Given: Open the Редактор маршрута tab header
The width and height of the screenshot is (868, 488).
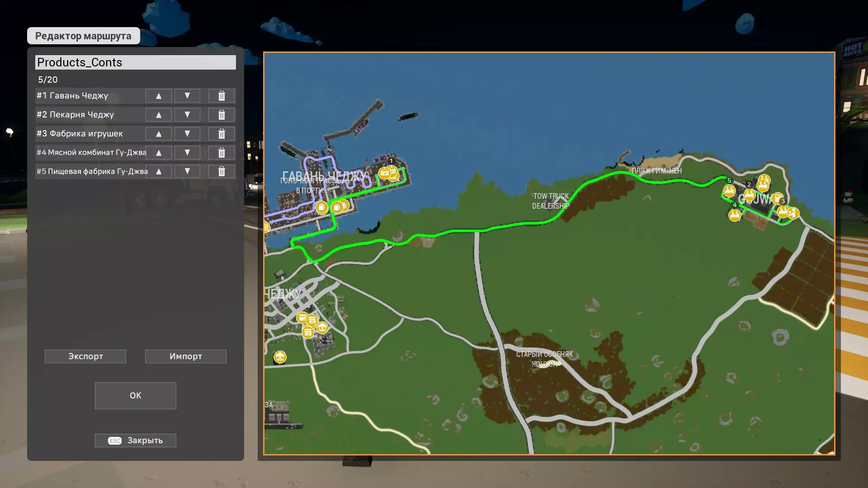Looking at the screenshot, I should tap(84, 36).
